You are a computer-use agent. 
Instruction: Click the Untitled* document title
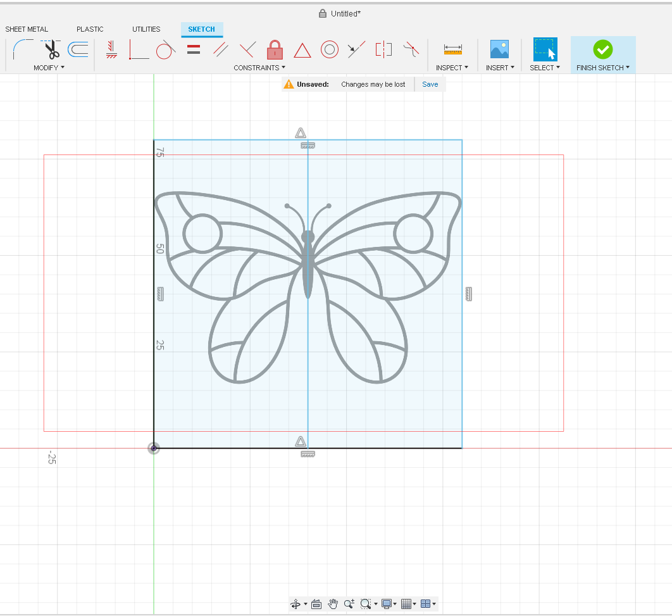346,14
